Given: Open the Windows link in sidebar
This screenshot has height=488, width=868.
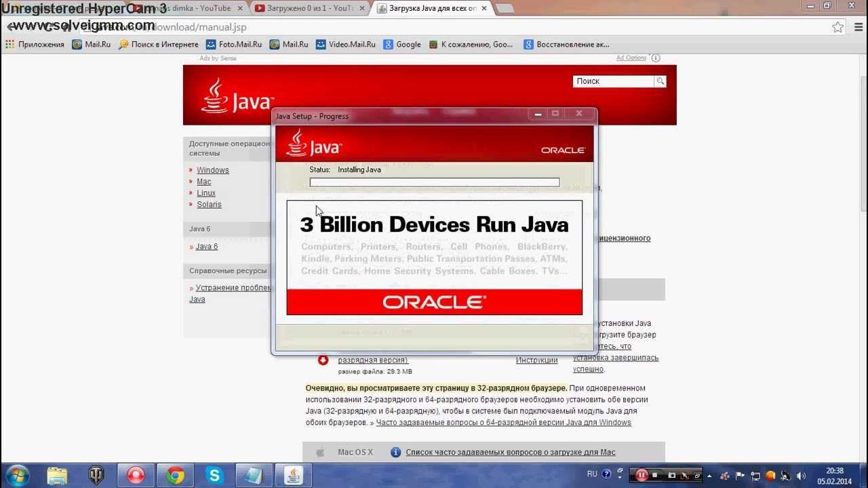Looking at the screenshot, I should click(213, 170).
